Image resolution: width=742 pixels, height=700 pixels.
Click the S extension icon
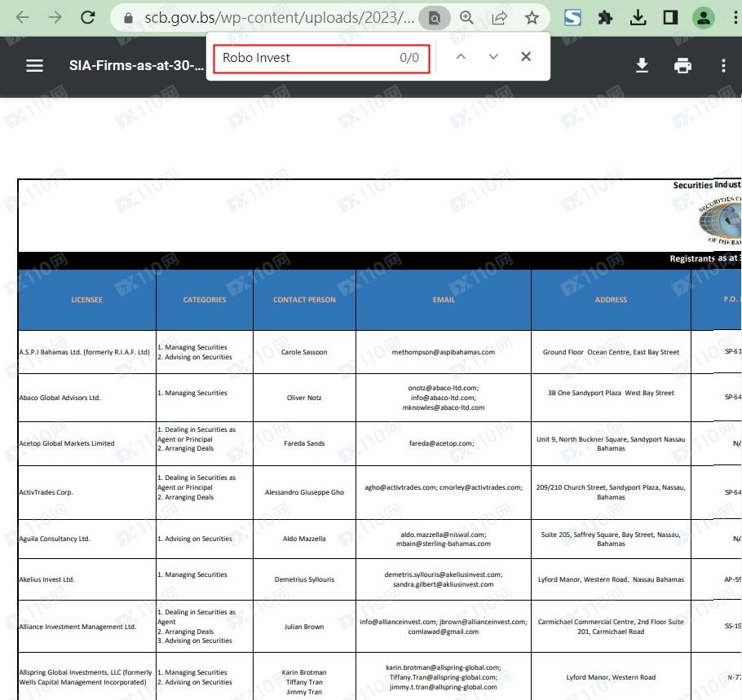point(572,17)
